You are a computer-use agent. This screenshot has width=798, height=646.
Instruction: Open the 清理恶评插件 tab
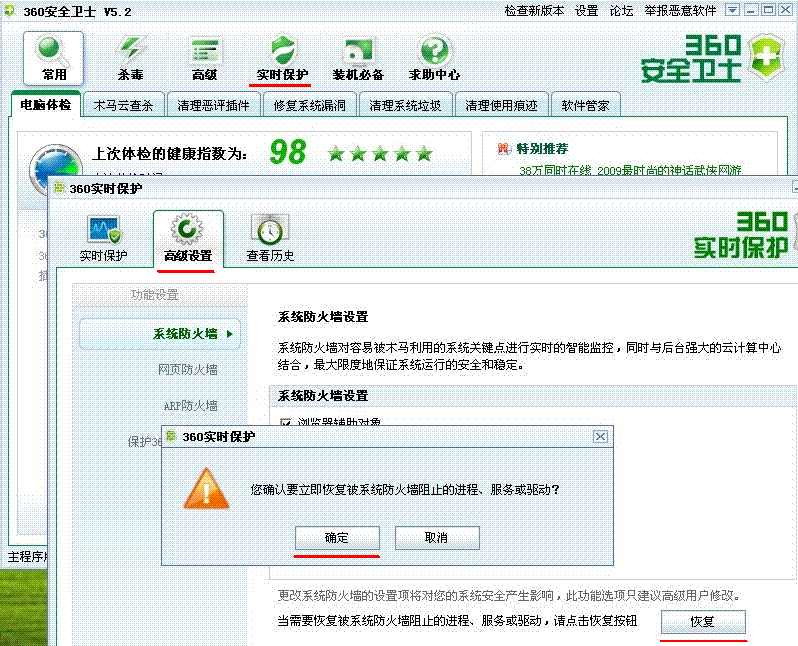pyautogui.click(x=213, y=105)
